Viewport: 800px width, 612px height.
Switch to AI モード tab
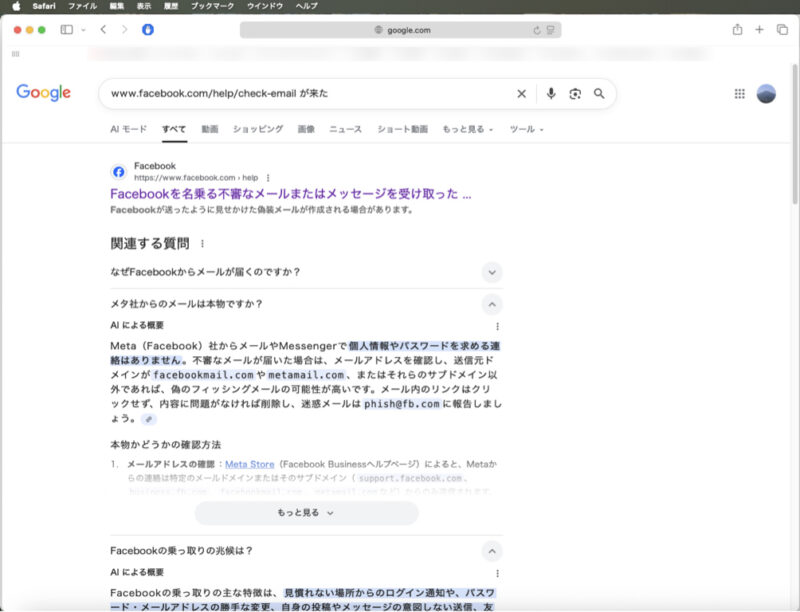(x=129, y=130)
